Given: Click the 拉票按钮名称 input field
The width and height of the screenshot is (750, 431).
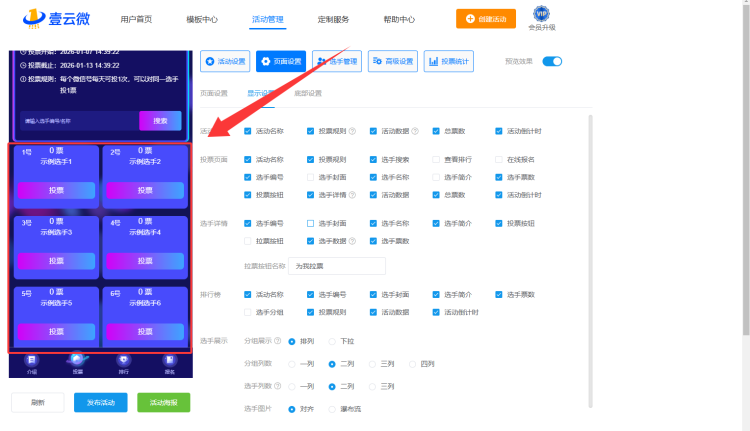Looking at the screenshot, I should click(336, 266).
